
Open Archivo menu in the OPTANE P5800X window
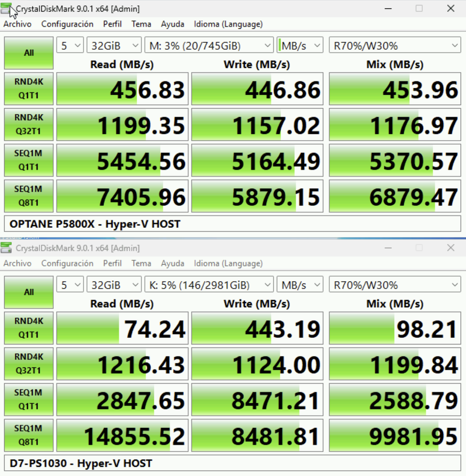click(17, 24)
